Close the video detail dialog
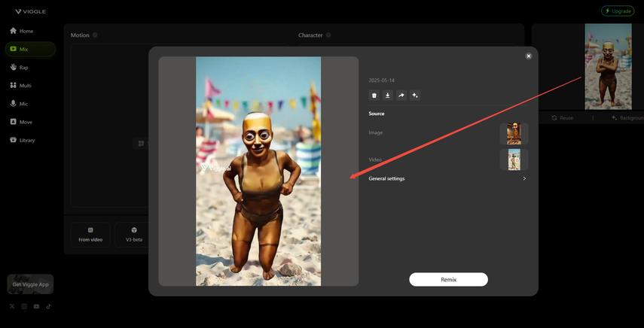This screenshot has width=644, height=328. click(x=529, y=56)
